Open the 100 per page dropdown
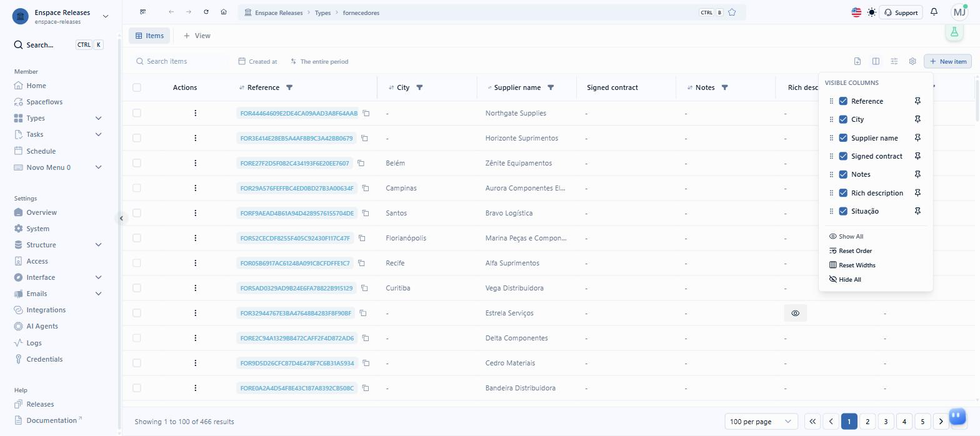Image resolution: width=980 pixels, height=436 pixels. coord(762,422)
